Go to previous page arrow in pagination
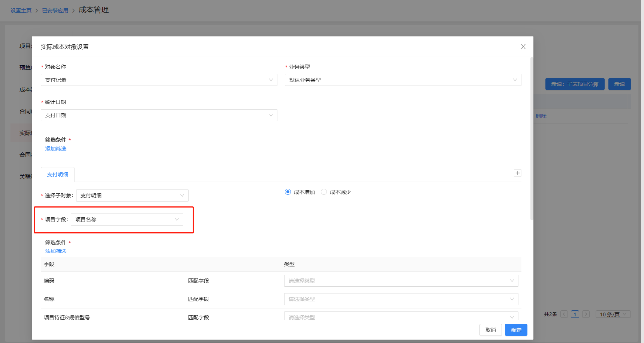 564,314
